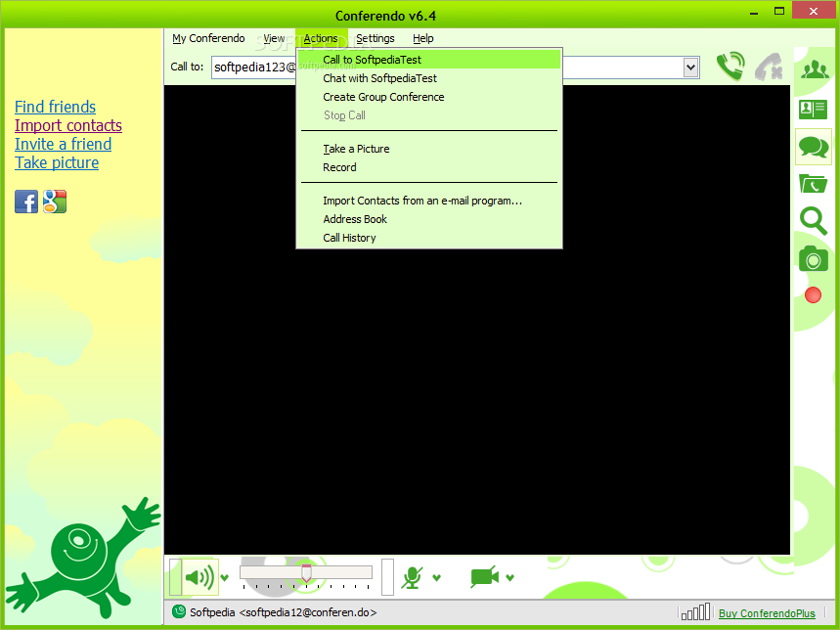Toggle the video camera icon
This screenshot has width=840, height=630.
click(x=484, y=577)
